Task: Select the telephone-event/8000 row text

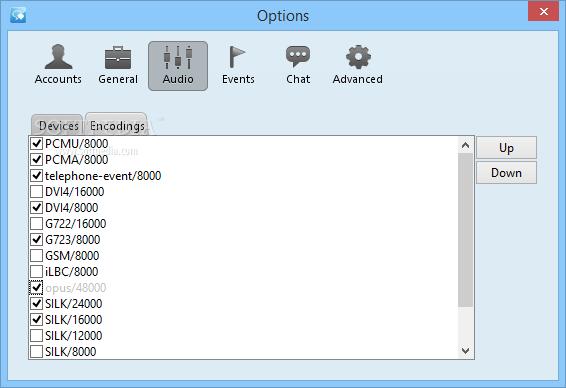Action: [103, 176]
